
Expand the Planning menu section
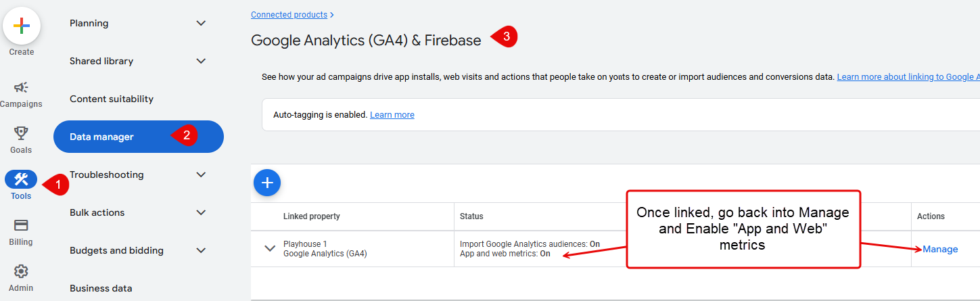point(201,23)
